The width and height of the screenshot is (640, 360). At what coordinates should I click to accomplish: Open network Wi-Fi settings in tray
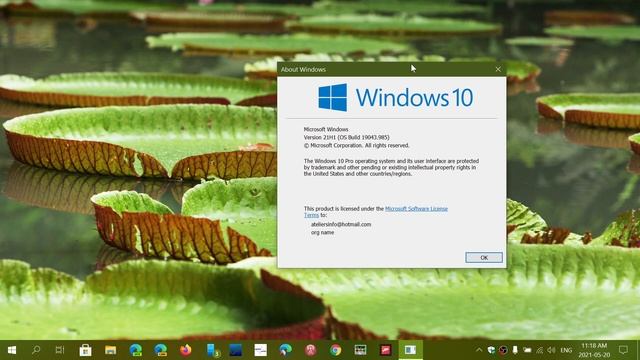click(540, 350)
